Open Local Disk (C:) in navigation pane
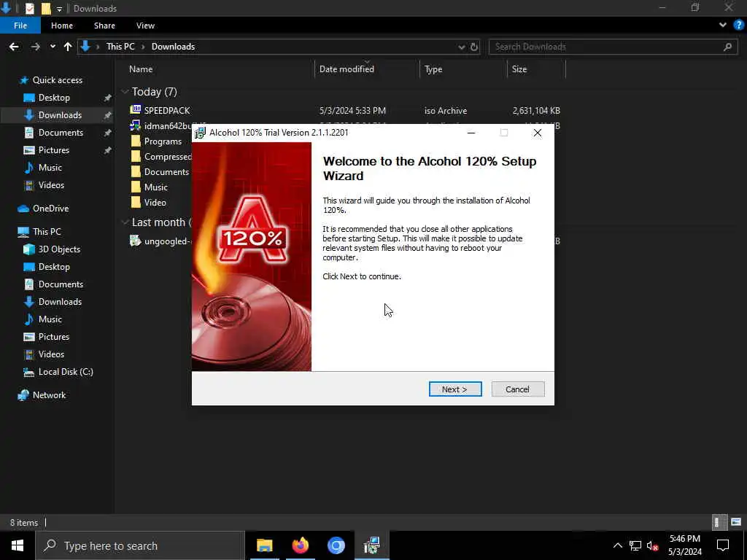This screenshot has height=560, width=747. point(65,372)
